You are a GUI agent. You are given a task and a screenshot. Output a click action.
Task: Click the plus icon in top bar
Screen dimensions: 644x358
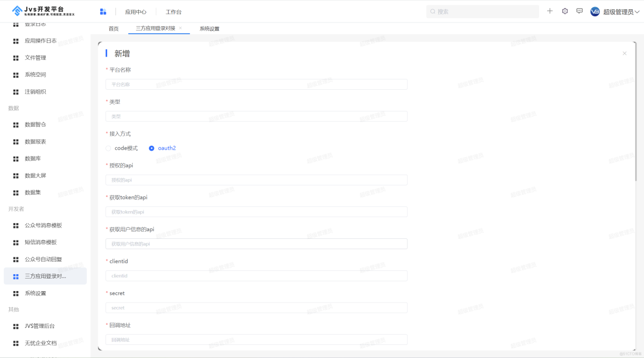pos(549,11)
